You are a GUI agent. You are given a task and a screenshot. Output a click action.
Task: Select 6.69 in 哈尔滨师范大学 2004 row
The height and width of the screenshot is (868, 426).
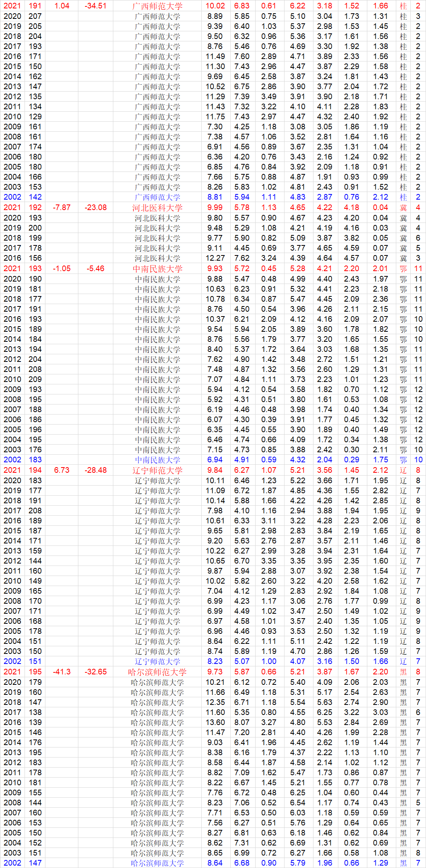pyautogui.click(x=298, y=843)
